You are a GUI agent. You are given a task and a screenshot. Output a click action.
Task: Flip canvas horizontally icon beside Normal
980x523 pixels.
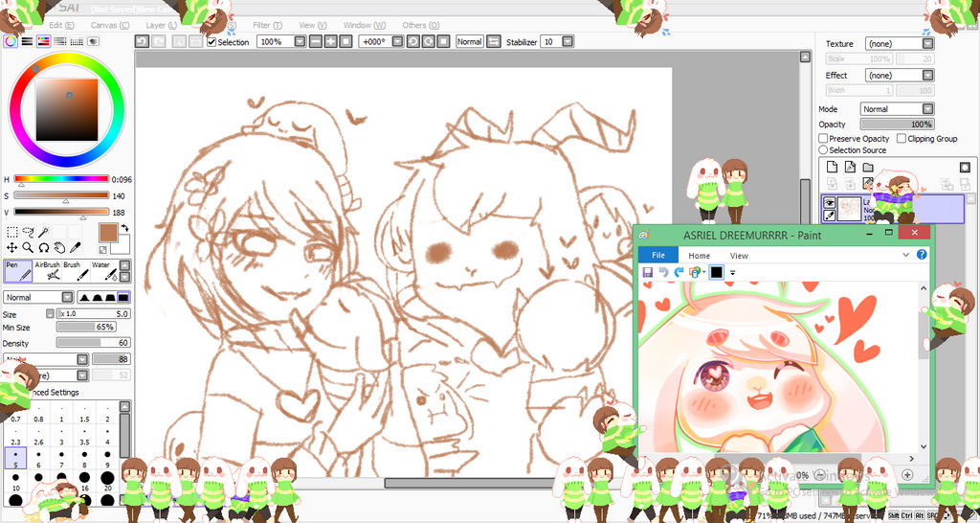(494, 41)
